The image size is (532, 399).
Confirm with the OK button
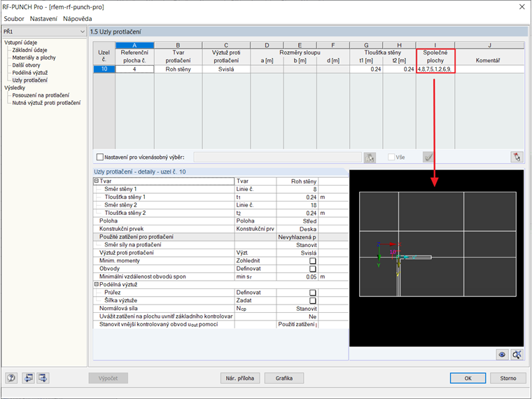tap(468, 378)
